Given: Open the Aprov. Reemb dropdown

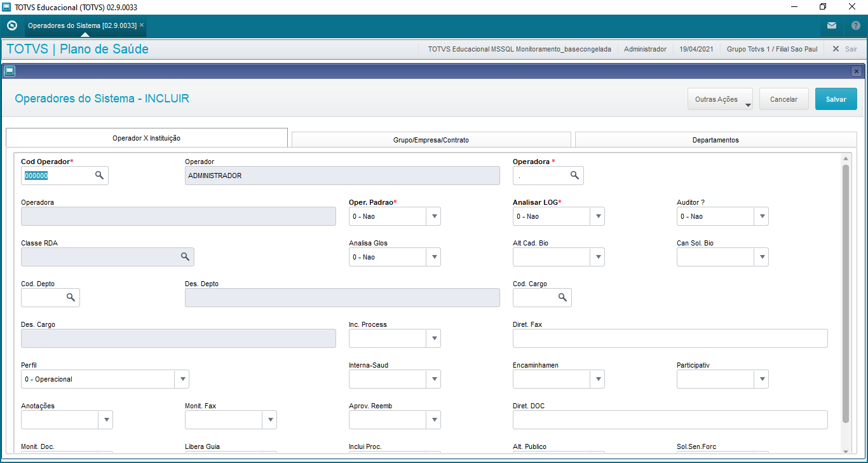Looking at the screenshot, I should [435, 420].
